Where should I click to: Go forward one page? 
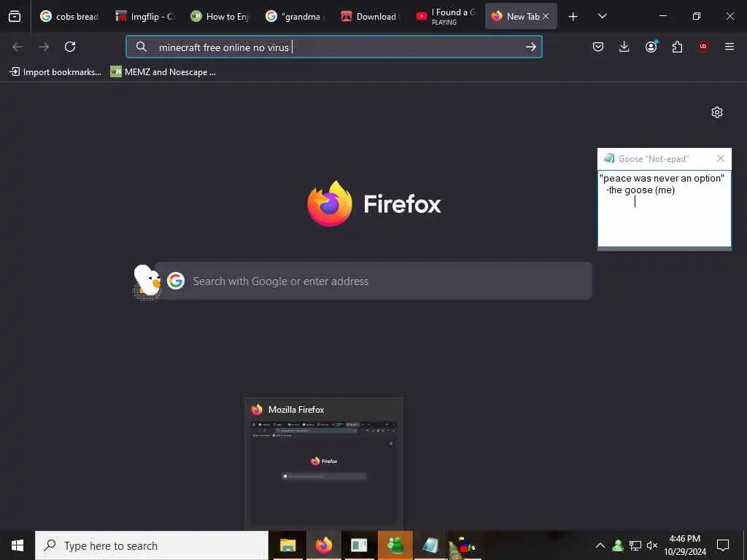pos(44,47)
